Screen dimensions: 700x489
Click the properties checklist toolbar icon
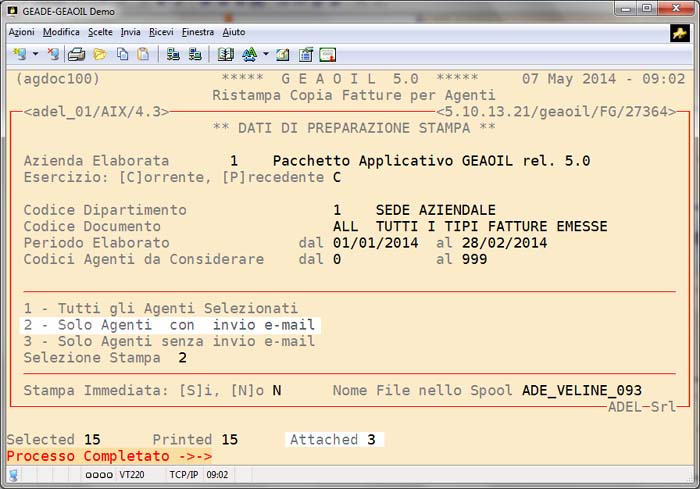click(306, 54)
